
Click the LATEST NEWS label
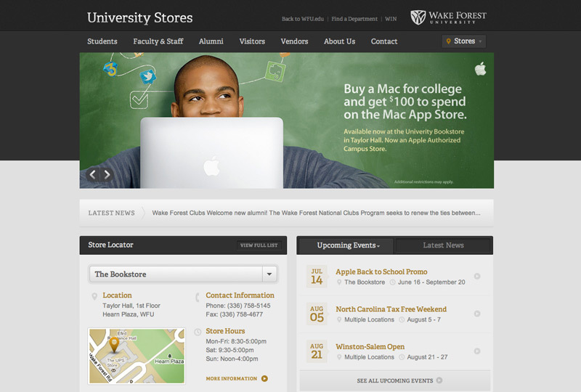click(111, 213)
